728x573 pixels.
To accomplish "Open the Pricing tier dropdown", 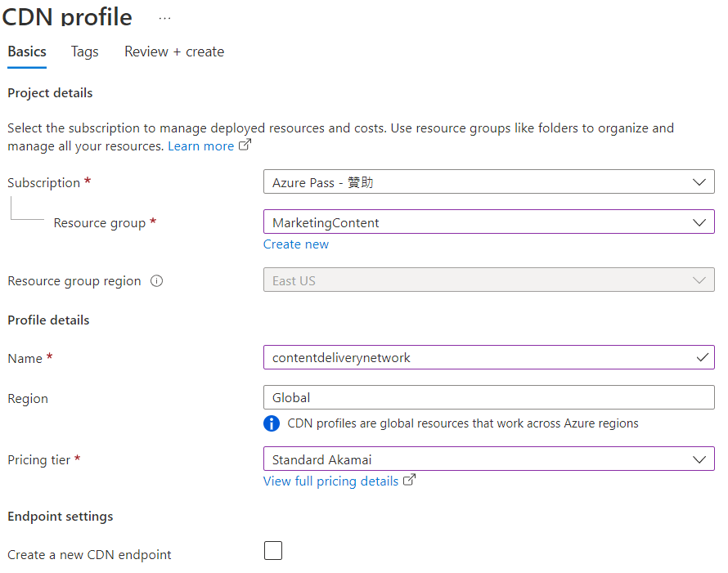I will coord(488,459).
